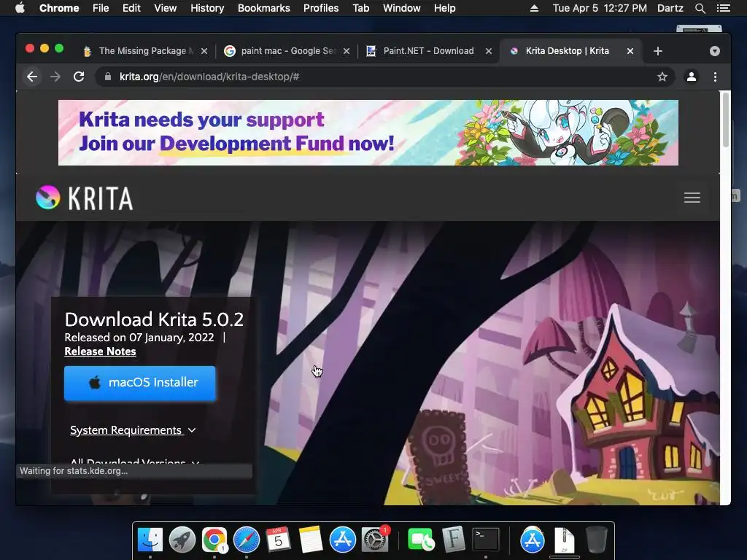Click the Krita Development Fund banner
Screen dimensions: 747x560
[x=368, y=133]
